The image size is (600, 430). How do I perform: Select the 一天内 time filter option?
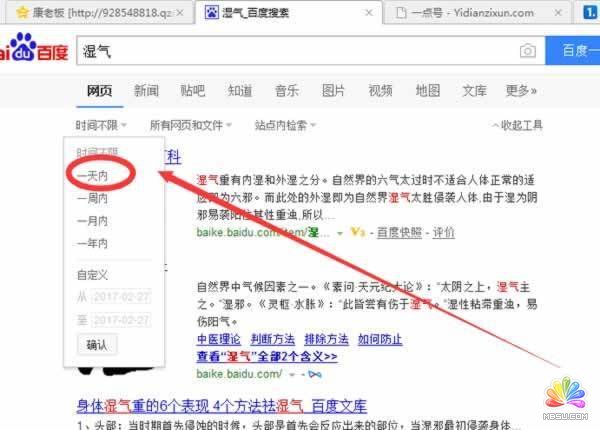click(93, 174)
